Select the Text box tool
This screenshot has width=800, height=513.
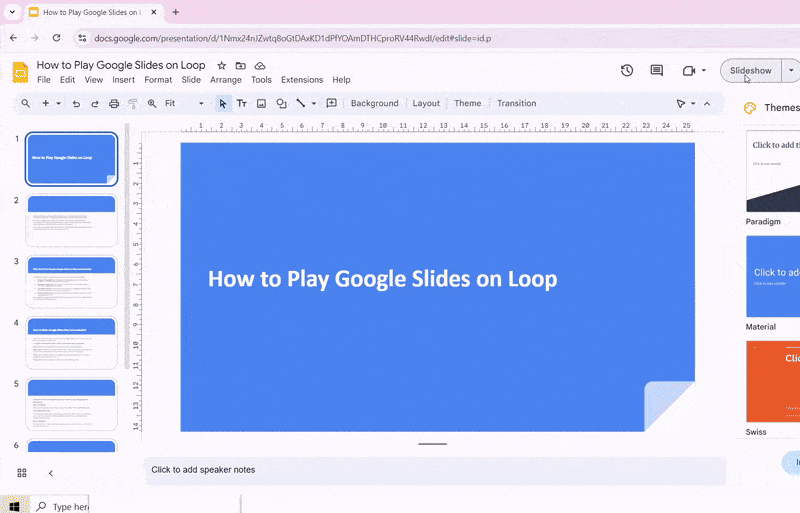(241, 104)
